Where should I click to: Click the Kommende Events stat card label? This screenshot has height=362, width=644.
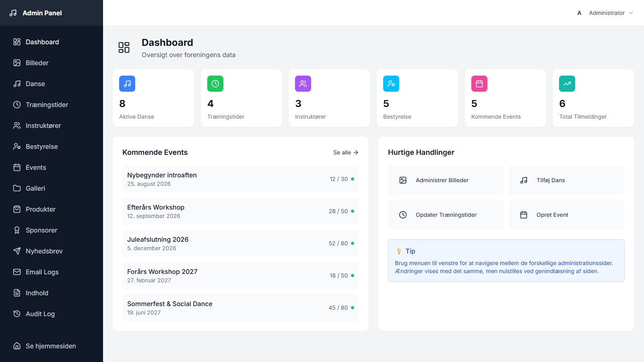tap(496, 117)
